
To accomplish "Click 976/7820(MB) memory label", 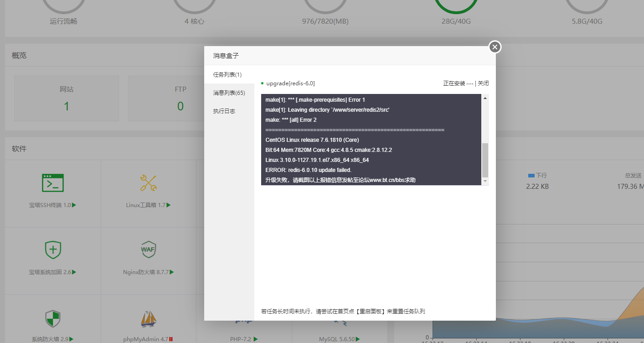I will (x=325, y=21).
